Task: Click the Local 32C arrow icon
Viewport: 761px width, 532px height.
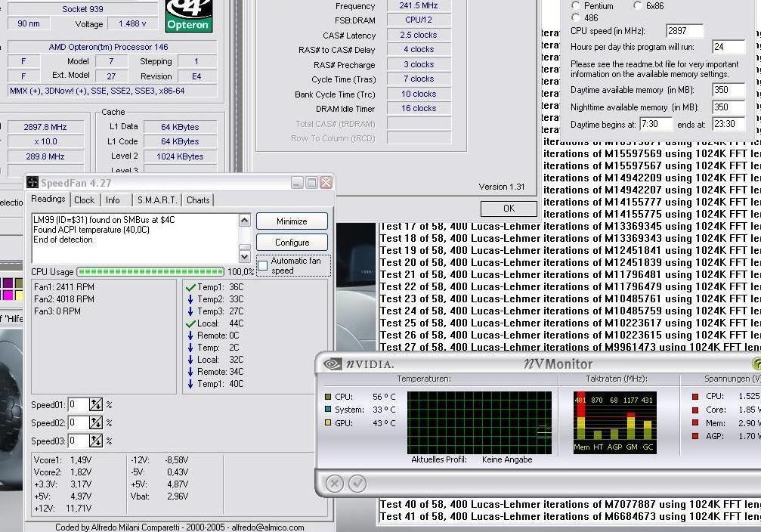Action: pyautogui.click(x=190, y=360)
